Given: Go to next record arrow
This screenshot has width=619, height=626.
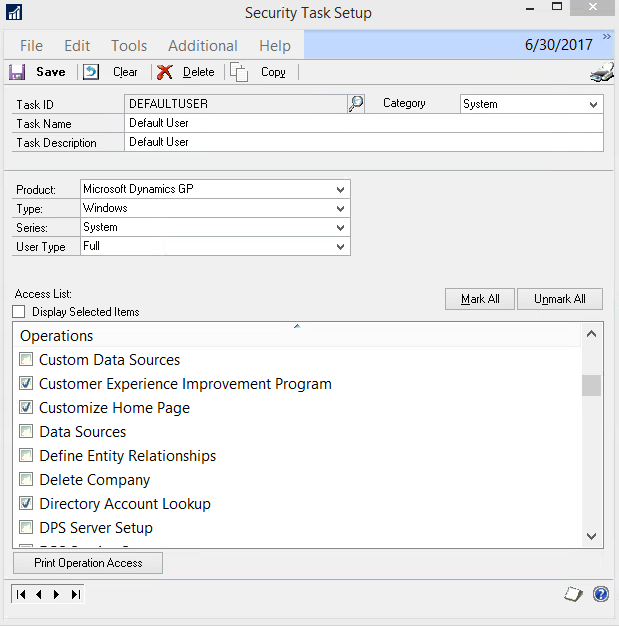Looking at the screenshot, I should pyautogui.click(x=56, y=594).
